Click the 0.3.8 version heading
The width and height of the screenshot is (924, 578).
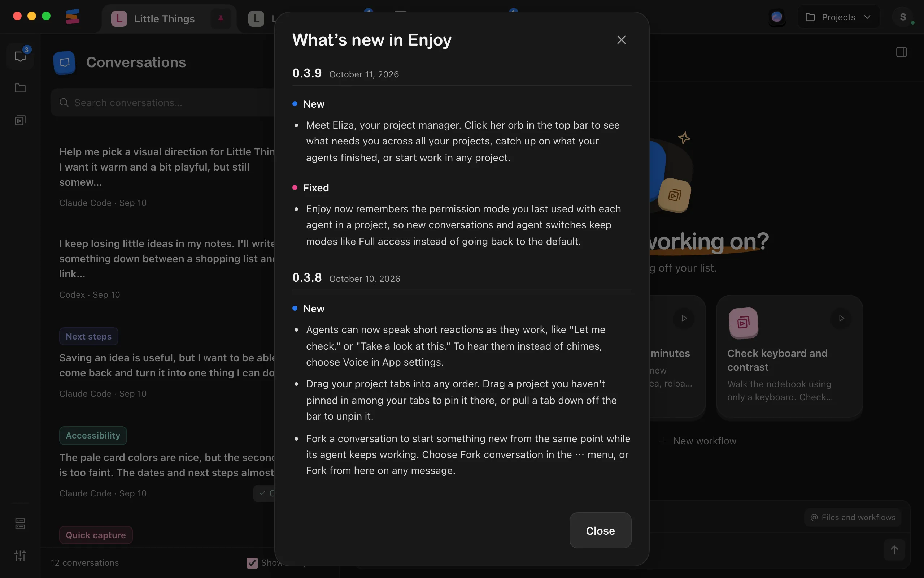click(307, 277)
